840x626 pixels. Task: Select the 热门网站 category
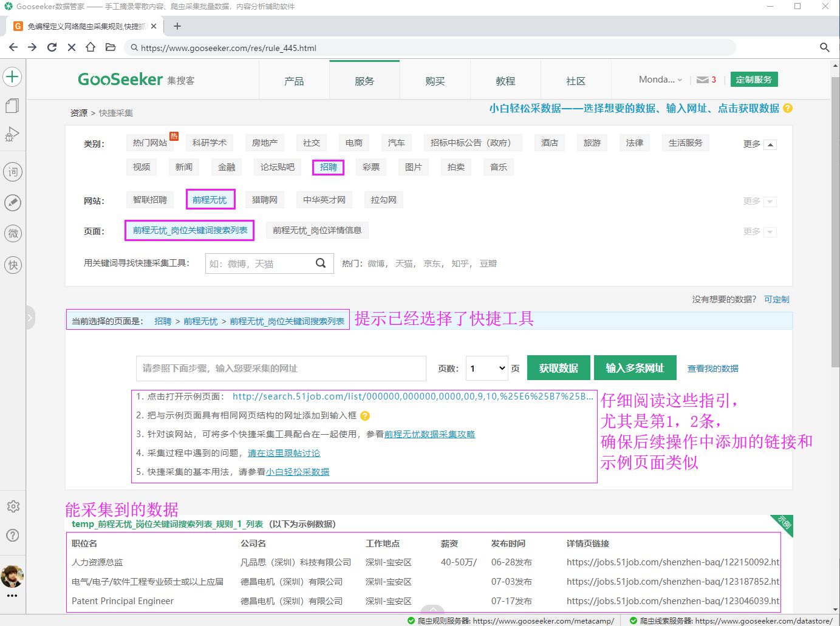(150, 143)
